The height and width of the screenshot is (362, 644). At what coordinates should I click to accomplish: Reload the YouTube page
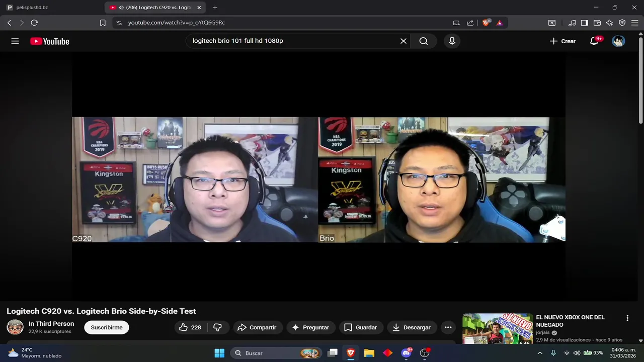34,23
